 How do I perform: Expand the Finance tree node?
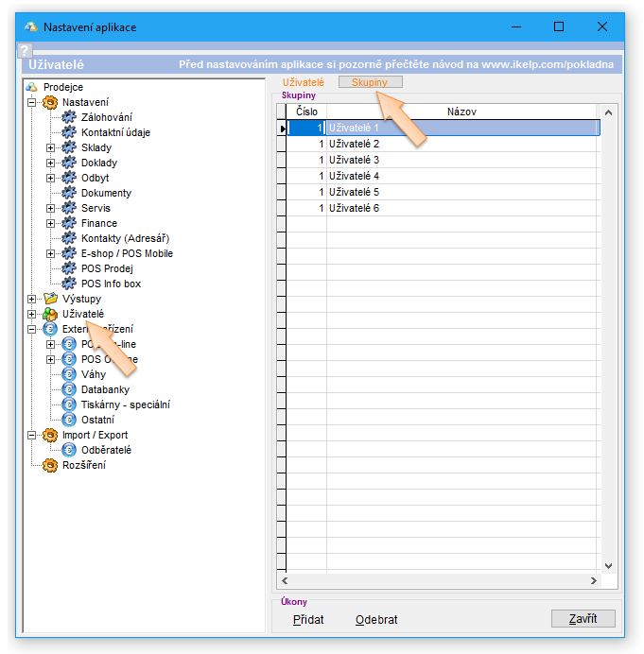[51, 223]
